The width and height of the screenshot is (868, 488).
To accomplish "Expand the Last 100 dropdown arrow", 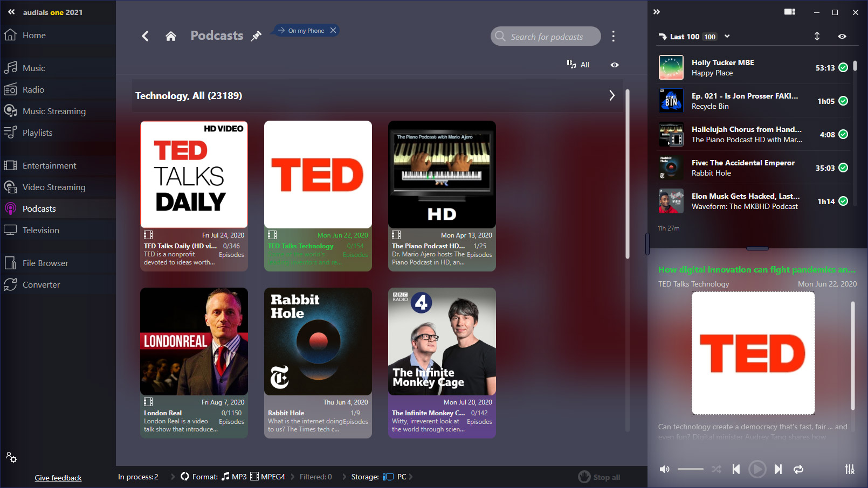I will pos(727,36).
